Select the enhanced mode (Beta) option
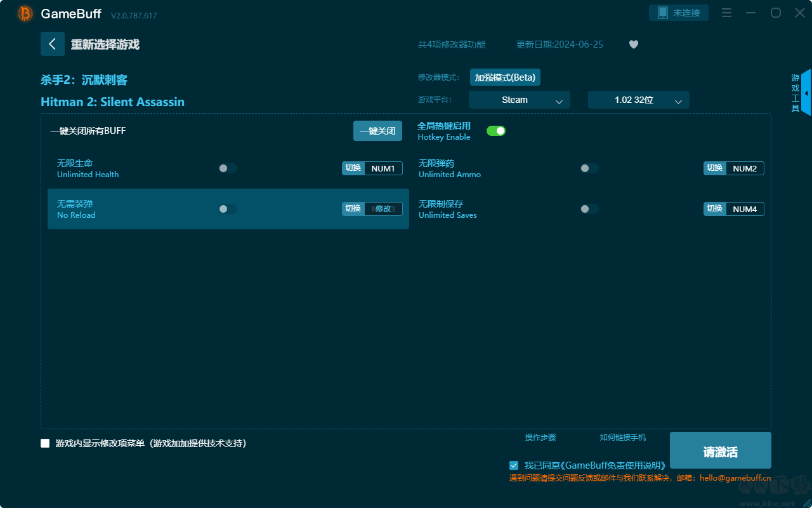The height and width of the screenshot is (508, 812). [x=505, y=77]
